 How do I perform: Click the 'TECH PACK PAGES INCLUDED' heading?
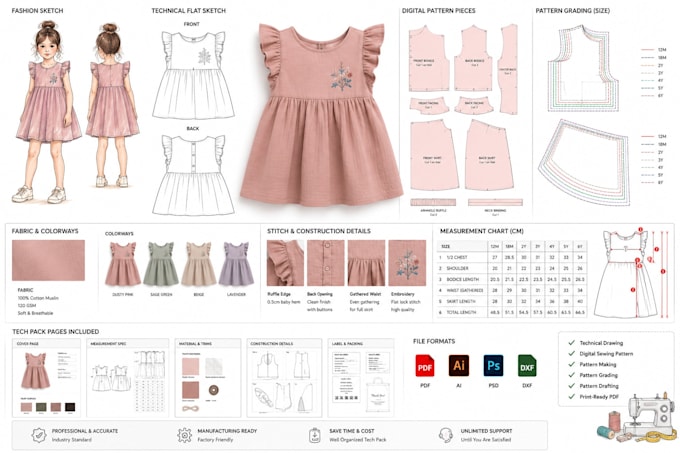[56, 332]
